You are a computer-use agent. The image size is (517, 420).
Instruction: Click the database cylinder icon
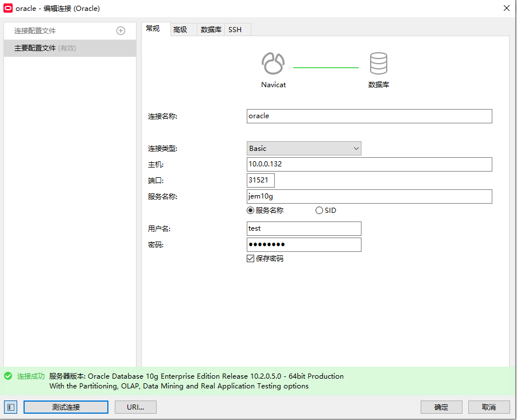pos(379,63)
